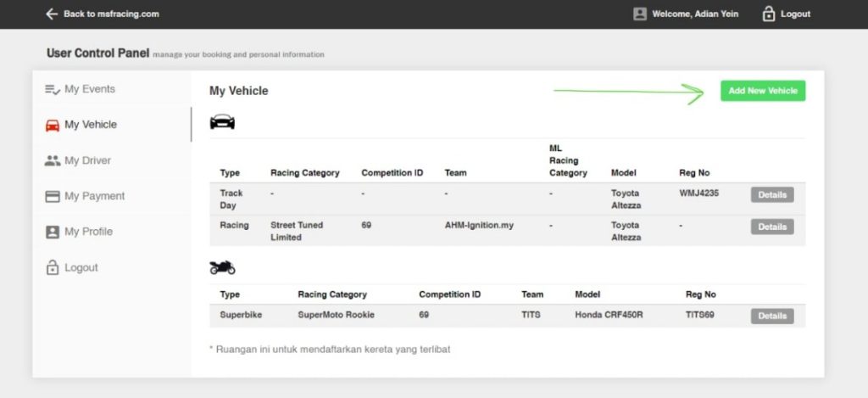View Details of Street Tuned Limited racing car
The width and height of the screenshot is (868, 398).
tap(771, 227)
